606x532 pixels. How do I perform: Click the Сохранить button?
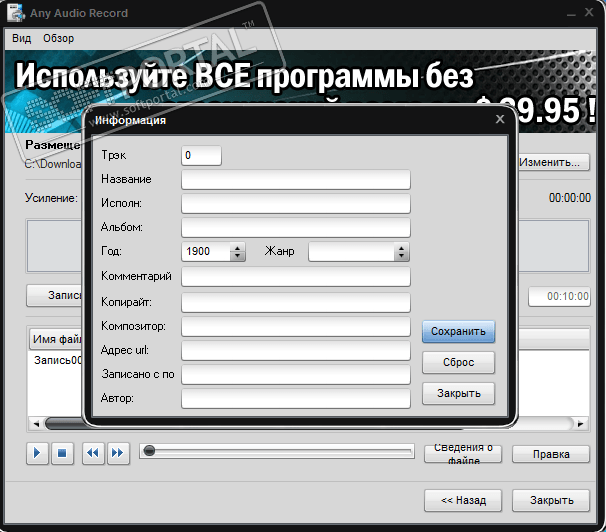point(458,331)
